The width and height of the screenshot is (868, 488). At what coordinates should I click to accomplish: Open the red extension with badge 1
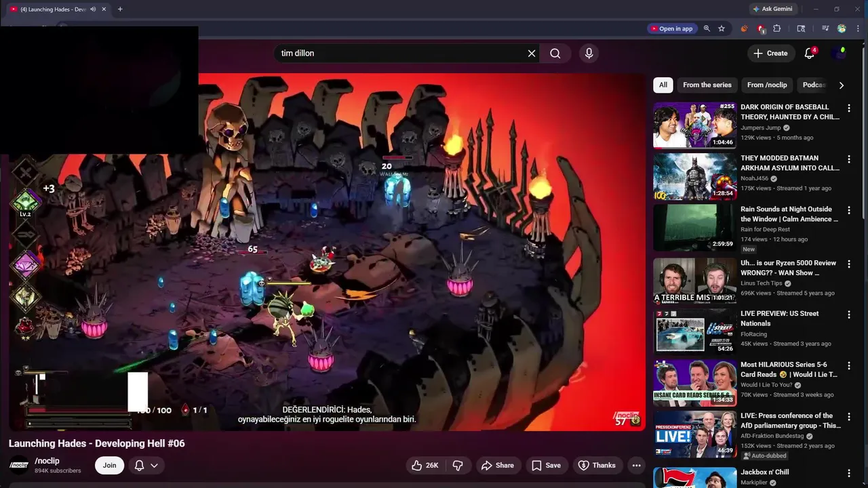click(761, 28)
